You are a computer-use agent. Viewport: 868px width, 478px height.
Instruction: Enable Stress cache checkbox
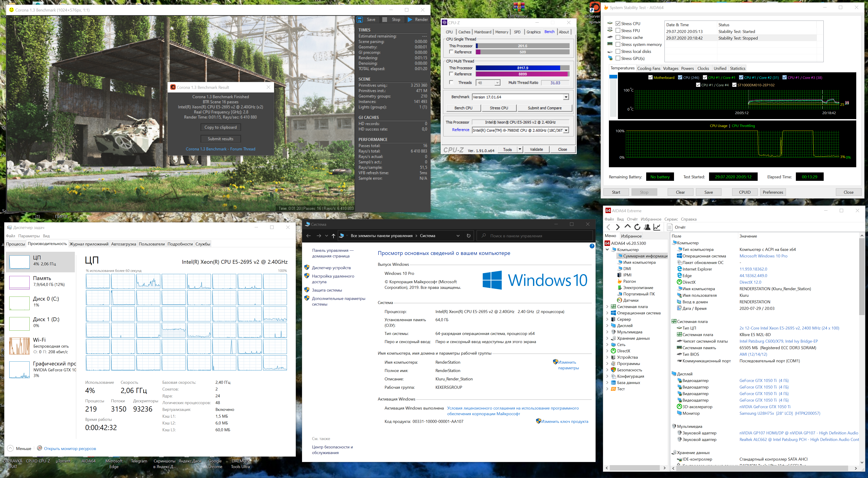click(x=618, y=37)
